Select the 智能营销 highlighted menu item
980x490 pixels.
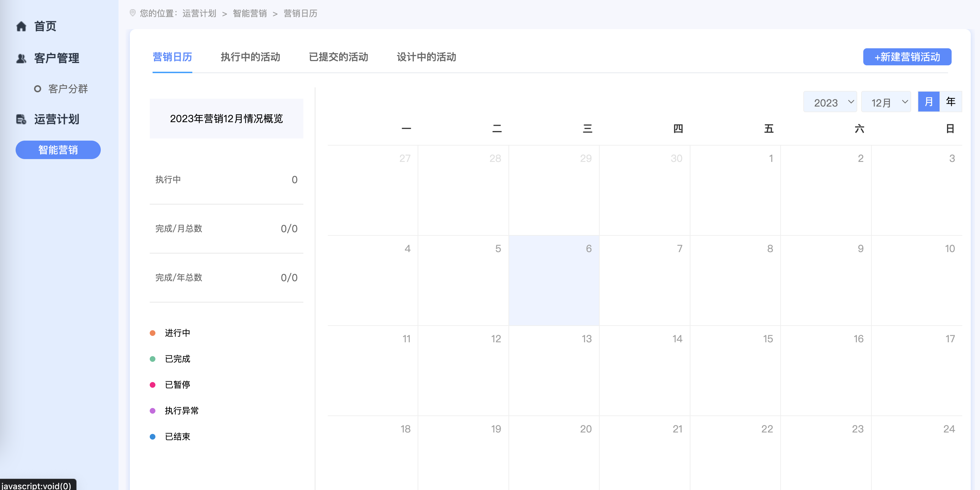point(58,149)
